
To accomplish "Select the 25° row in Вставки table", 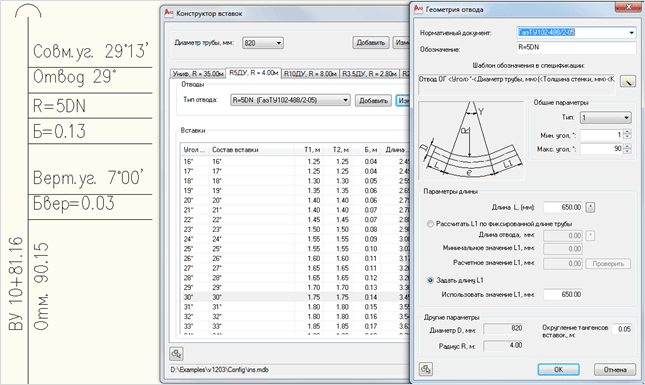I will click(295, 249).
